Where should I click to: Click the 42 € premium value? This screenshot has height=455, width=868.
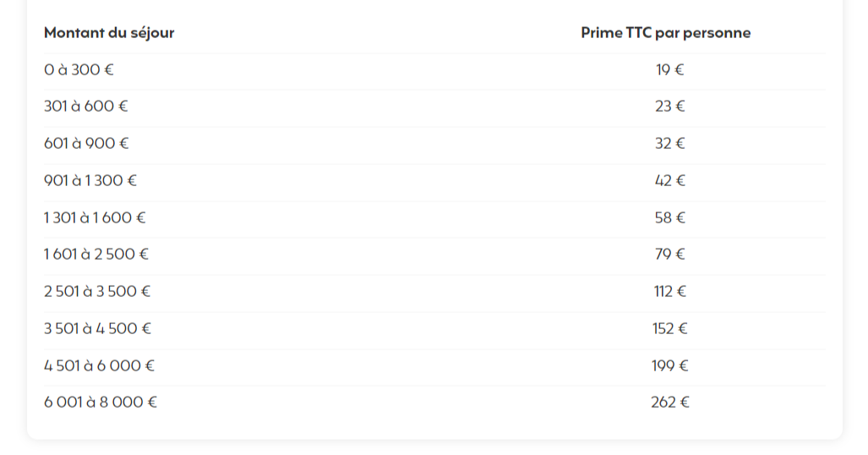[670, 181]
